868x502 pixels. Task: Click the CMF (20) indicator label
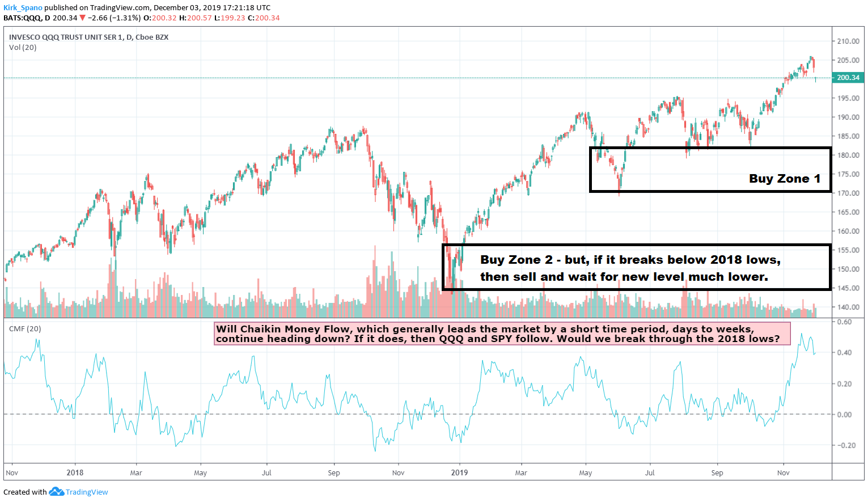coord(25,328)
